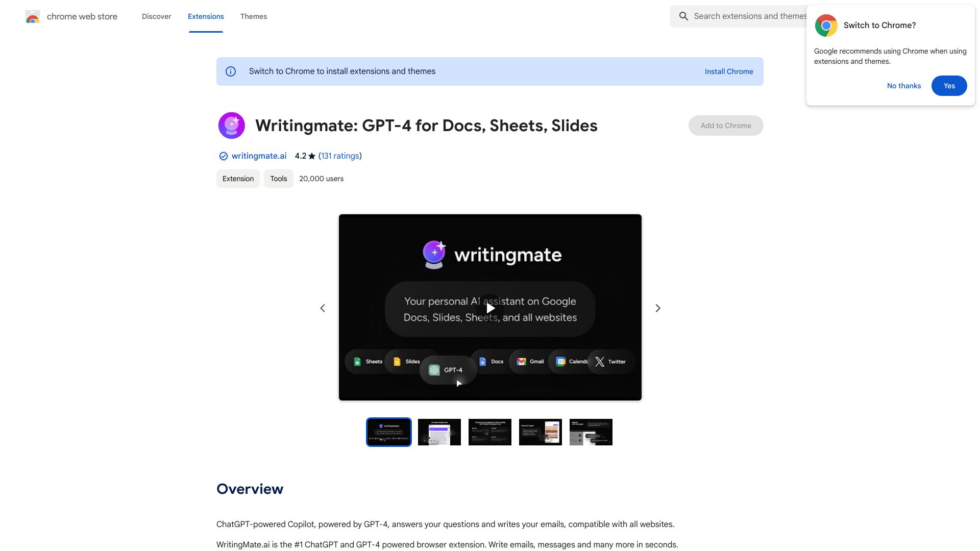980x551 pixels.
Task: Click the writingmate.ai developer link
Action: (x=258, y=156)
